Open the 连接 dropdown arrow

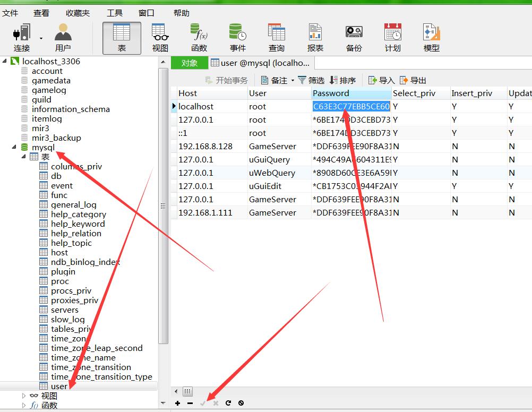(41, 38)
